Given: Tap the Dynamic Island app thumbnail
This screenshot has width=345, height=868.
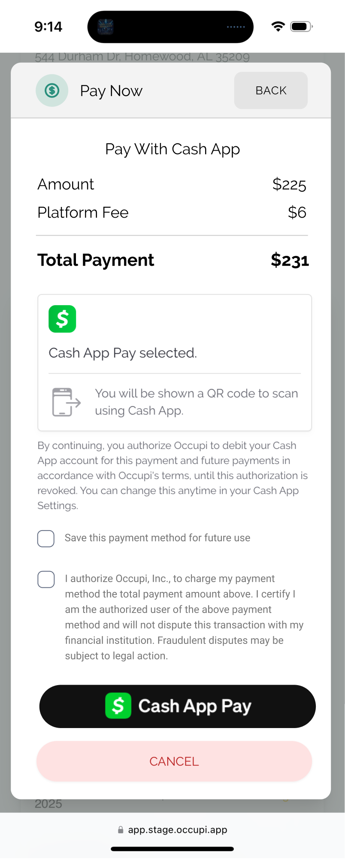Looking at the screenshot, I should 105,27.
